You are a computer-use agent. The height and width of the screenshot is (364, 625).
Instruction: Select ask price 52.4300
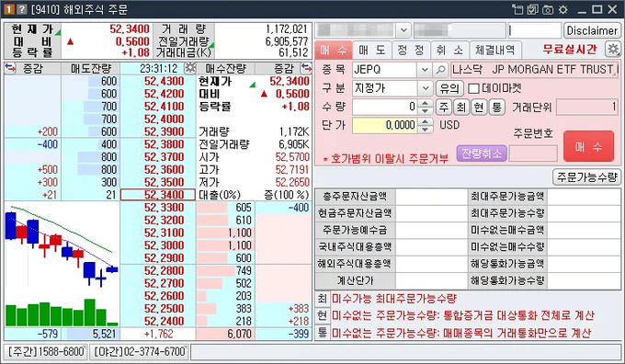(x=158, y=81)
